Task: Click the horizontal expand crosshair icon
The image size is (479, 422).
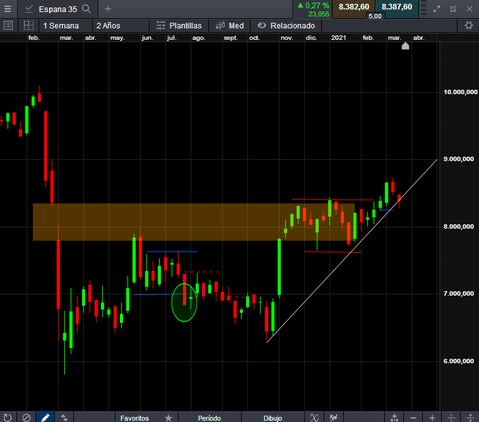Action: point(451,417)
